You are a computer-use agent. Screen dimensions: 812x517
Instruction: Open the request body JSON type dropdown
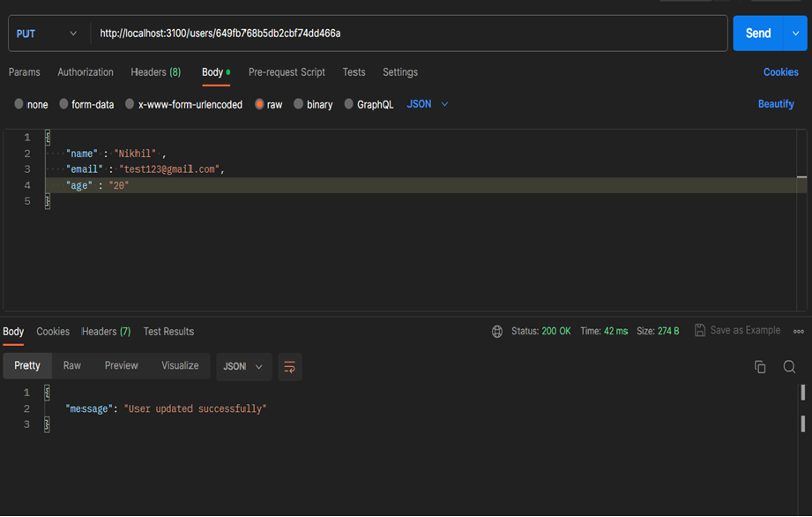pos(428,104)
